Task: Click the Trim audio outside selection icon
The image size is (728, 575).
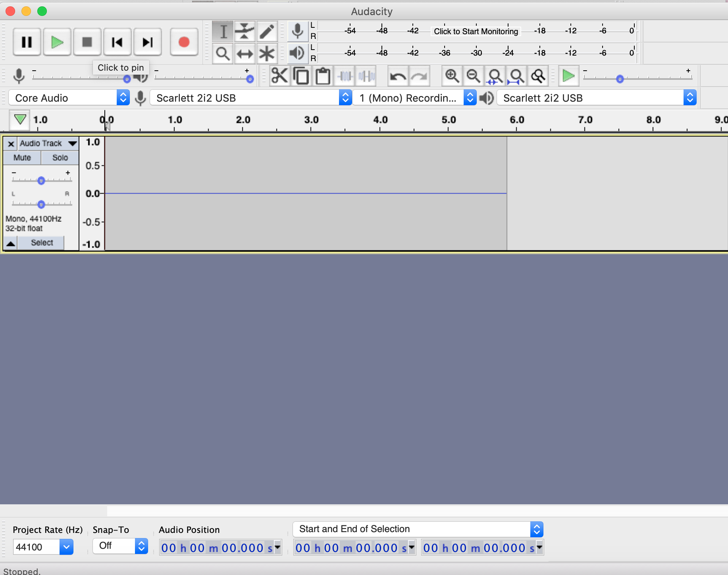Action: 345,75
